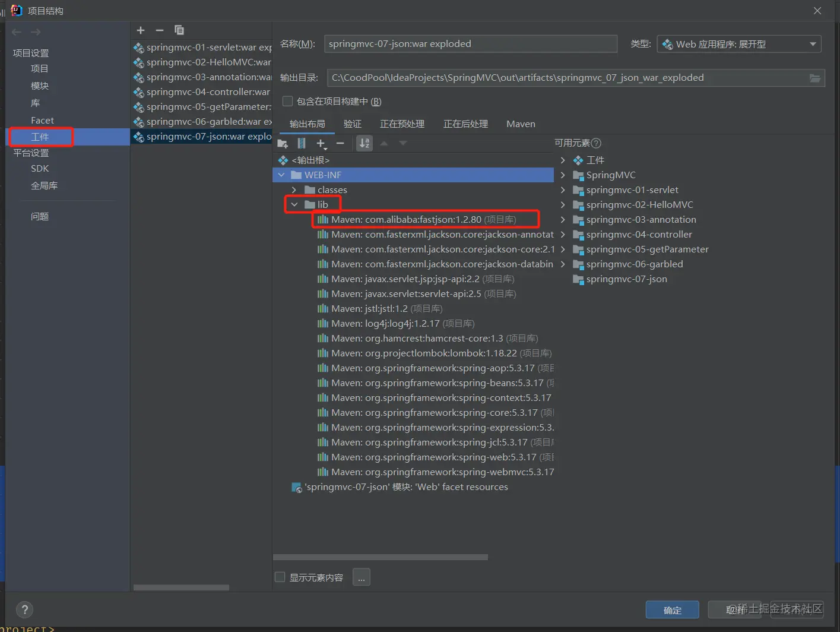Open the 类型 Web 应用程序 dropdown
Viewport: 840px width, 632px height.
coord(739,44)
